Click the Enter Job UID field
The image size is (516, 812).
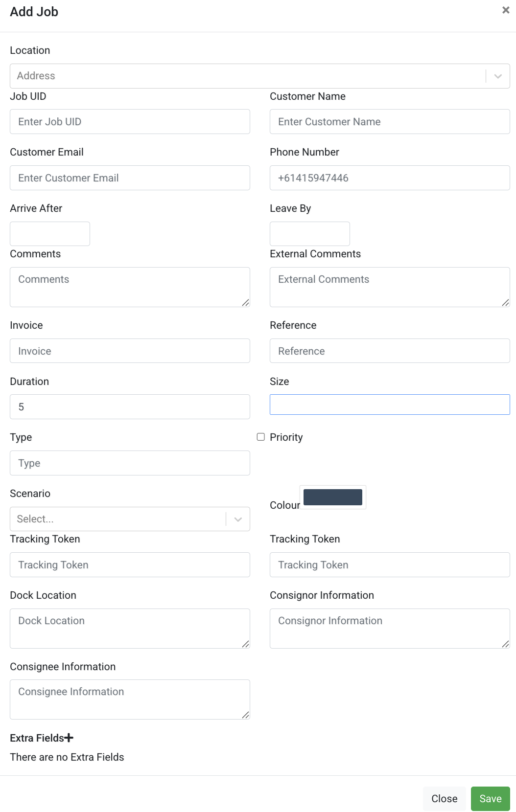[130, 121]
